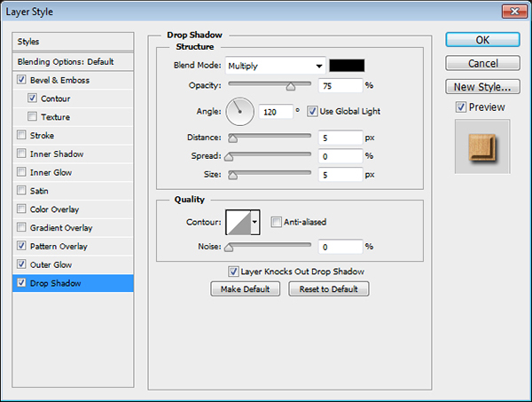Enable the Stroke effect checkbox
Image resolution: width=532 pixels, height=402 pixels.
point(21,136)
